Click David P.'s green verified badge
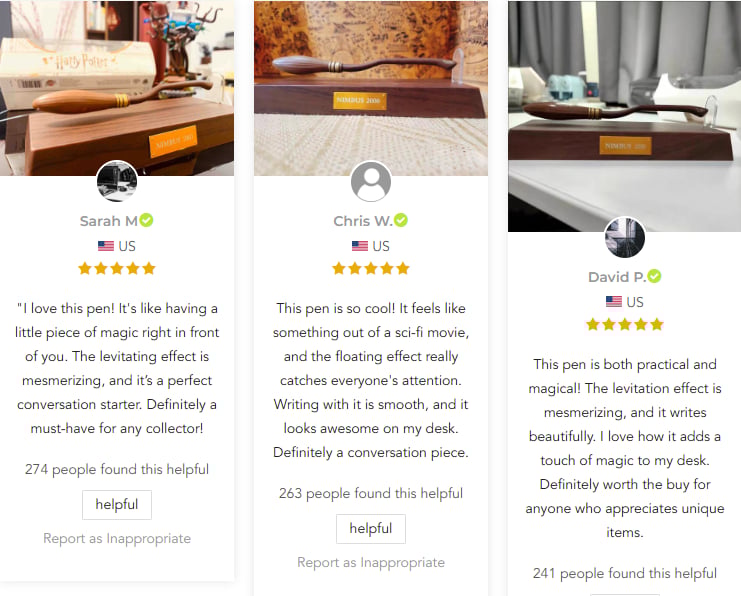Image resolution: width=741 pixels, height=596 pixels. pyautogui.click(x=654, y=276)
